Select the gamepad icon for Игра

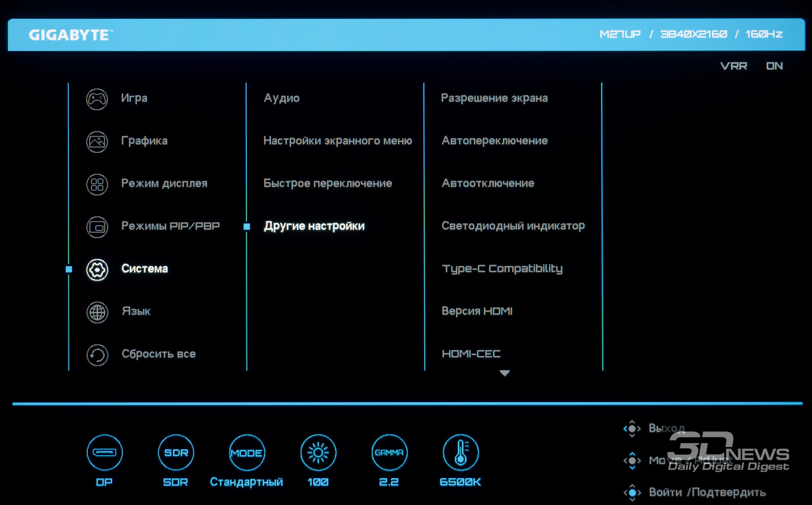97,99
